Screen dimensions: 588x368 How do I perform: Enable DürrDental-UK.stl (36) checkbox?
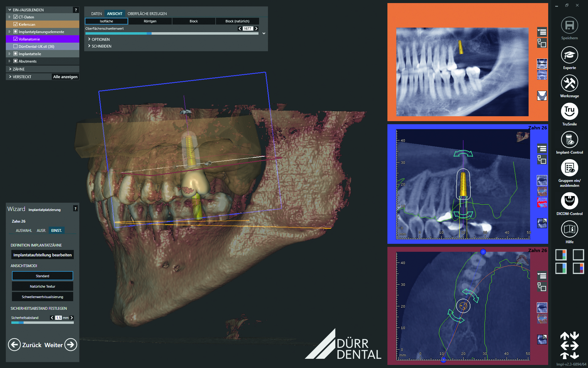click(15, 46)
